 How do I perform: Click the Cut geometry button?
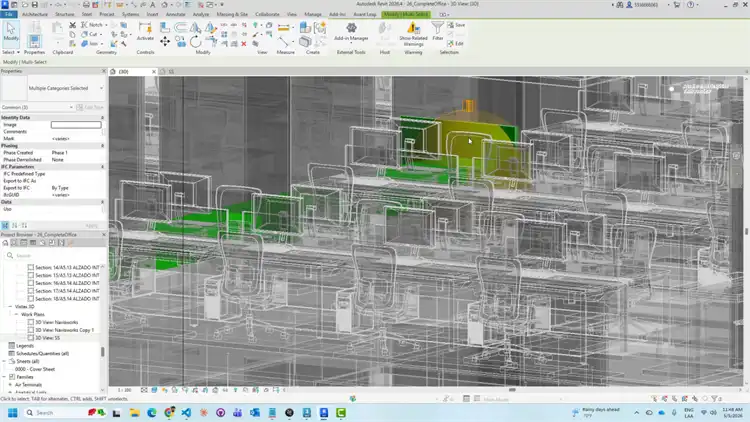(90, 34)
